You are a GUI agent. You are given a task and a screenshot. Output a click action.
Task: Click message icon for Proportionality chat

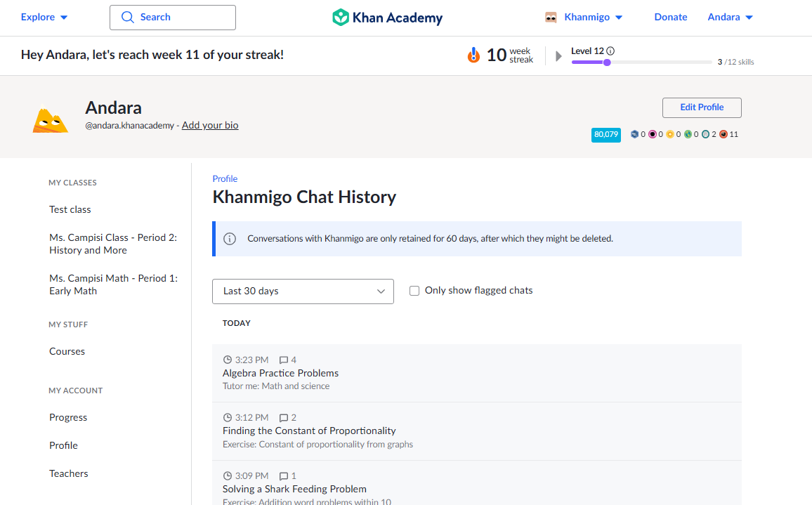[x=283, y=418]
